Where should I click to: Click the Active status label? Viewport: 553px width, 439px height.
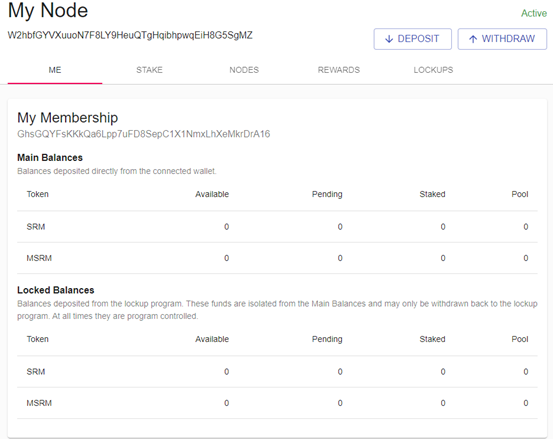pos(534,13)
